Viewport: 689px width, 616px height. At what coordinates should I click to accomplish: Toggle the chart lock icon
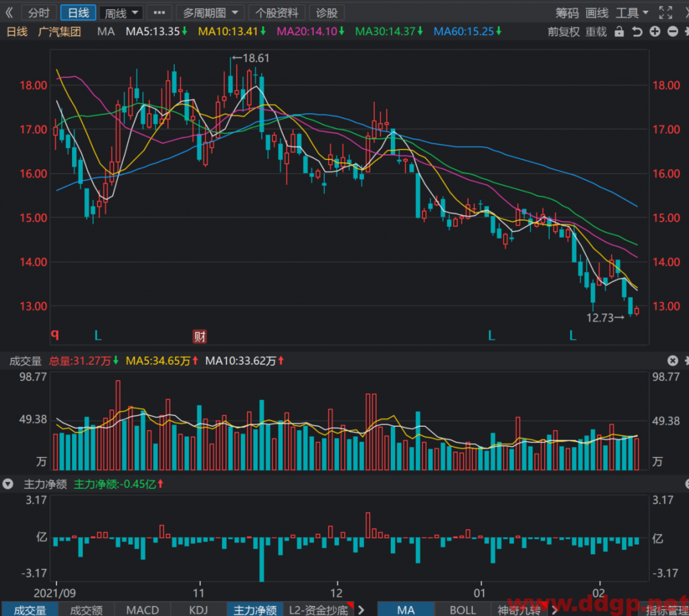[619, 32]
